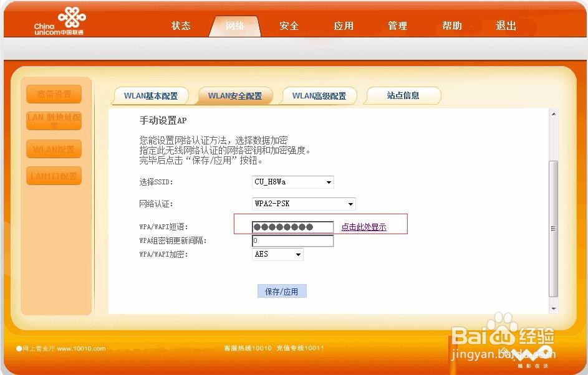Switch to the 安全 tab
The image size is (588, 375).
click(289, 26)
